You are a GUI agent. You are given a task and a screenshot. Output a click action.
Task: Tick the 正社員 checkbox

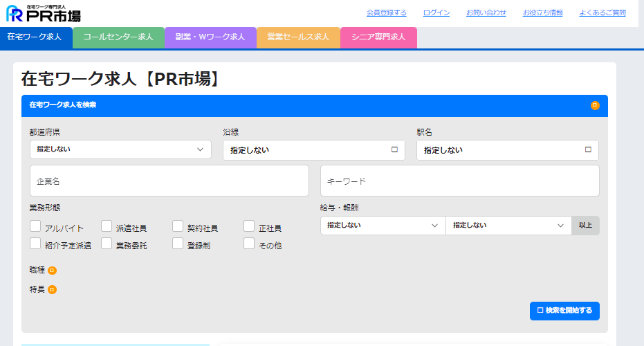click(x=249, y=226)
